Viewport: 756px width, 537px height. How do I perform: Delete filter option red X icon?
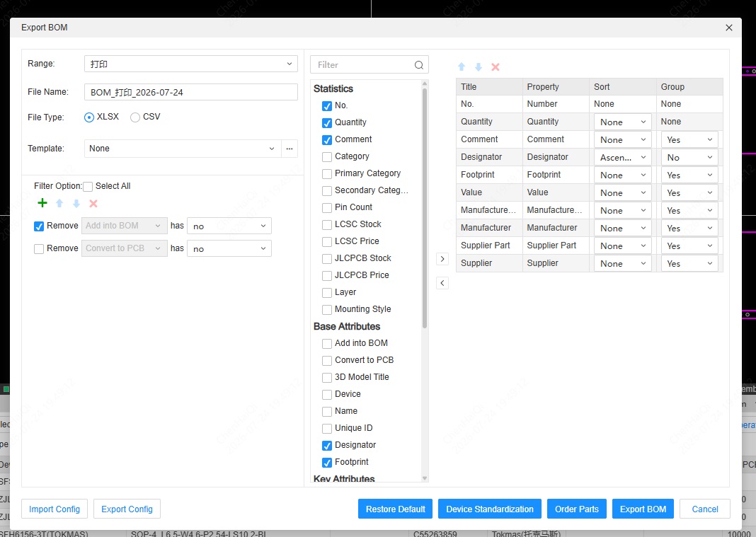click(93, 204)
